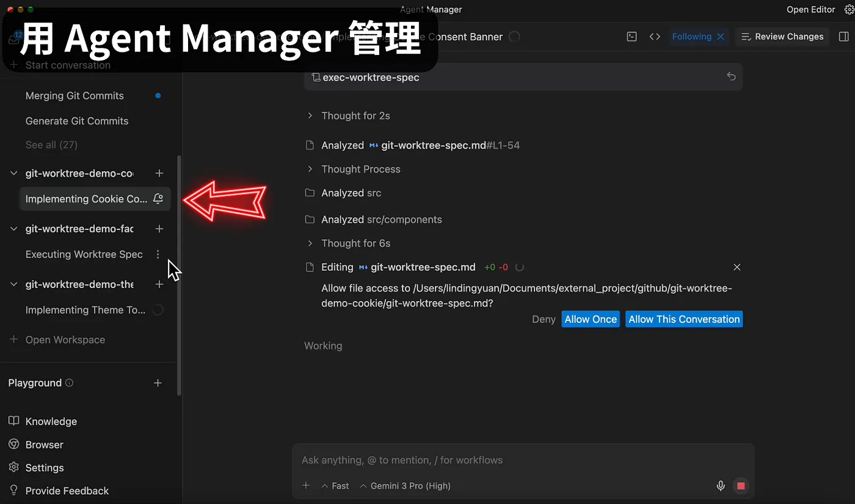
Task: Dismiss the Following mode X
Action: coord(721,37)
